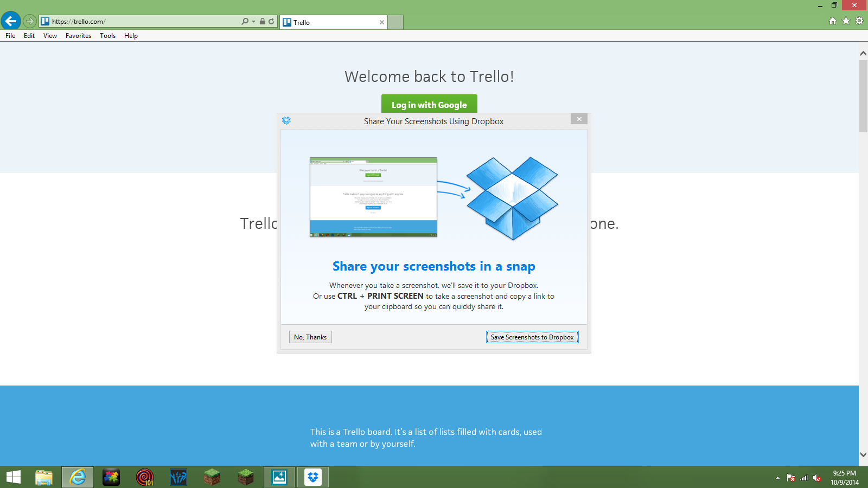Click the browser Back arrow button

point(11,21)
